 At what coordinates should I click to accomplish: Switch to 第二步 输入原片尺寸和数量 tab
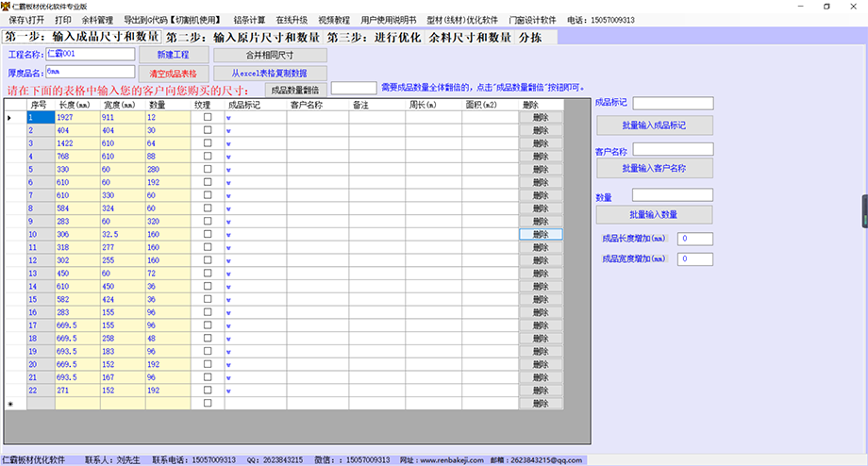click(x=242, y=37)
